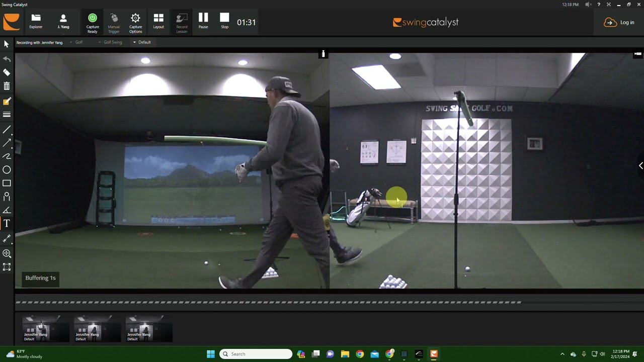This screenshot has height=362, width=644.
Task: Open the Layout grid selector
Action: (x=158, y=22)
